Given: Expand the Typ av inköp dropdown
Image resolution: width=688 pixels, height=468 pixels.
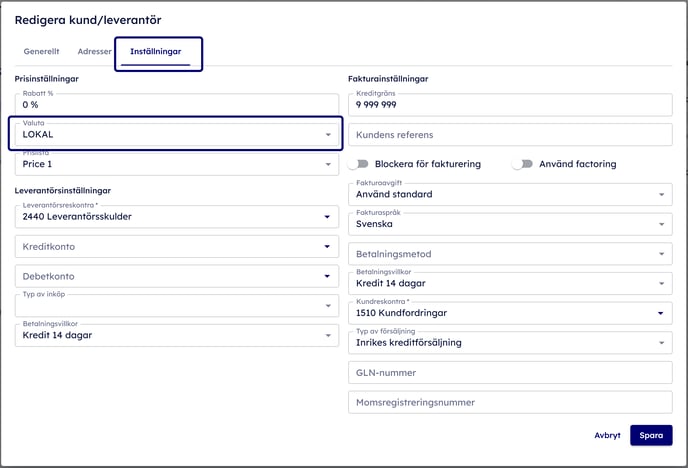Looking at the screenshot, I should (x=176, y=306).
